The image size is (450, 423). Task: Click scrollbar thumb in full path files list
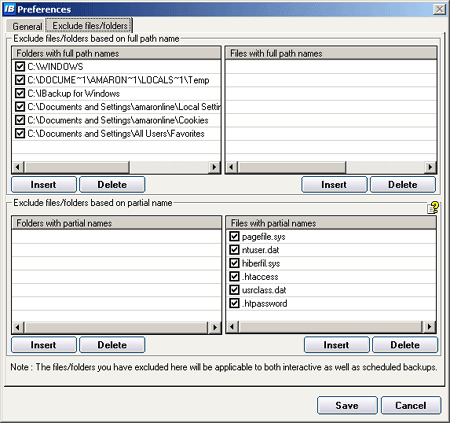click(x=292, y=167)
